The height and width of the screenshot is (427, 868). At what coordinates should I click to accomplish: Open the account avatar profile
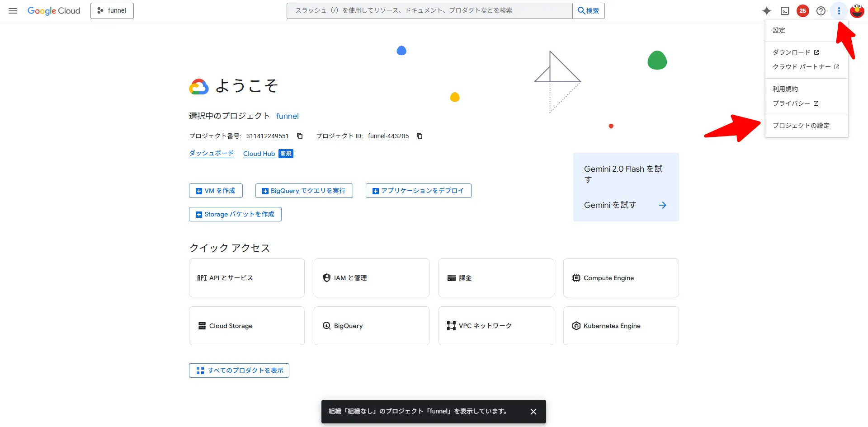click(857, 11)
